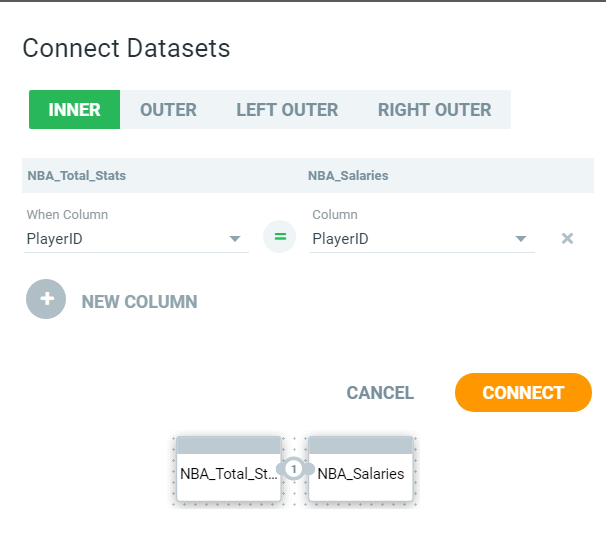Click the header bar of NBA_Salaries node
Viewport: 606px width, 553px height.
[x=361, y=445]
